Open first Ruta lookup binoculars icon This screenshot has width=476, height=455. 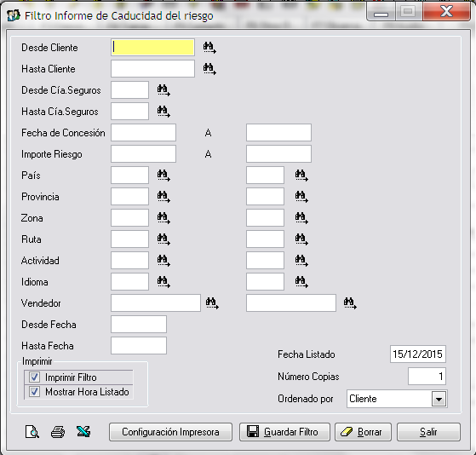tap(163, 239)
